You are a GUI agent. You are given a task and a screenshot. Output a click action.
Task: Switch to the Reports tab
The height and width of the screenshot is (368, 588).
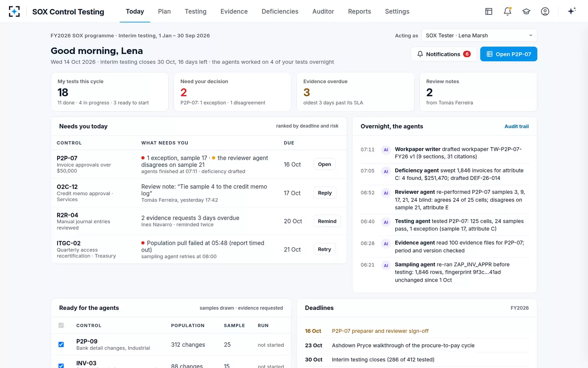pos(360,11)
